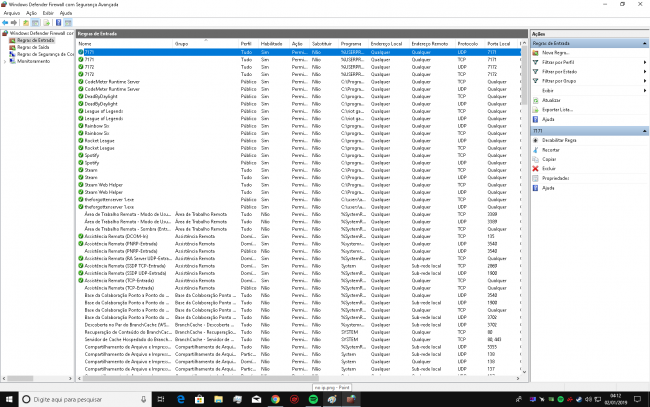The height and width of the screenshot is (407, 650).
Task: Click the Back arrow in the toolbar
Action: [5, 23]
